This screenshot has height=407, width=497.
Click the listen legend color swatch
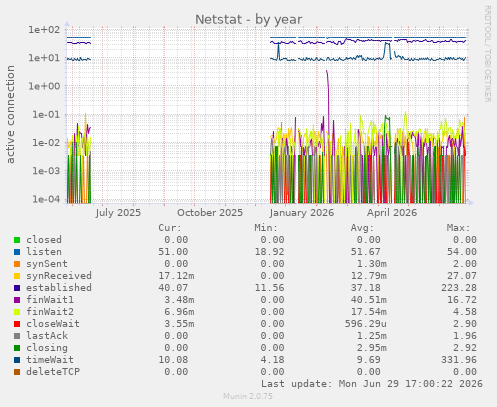coord(17,252)
